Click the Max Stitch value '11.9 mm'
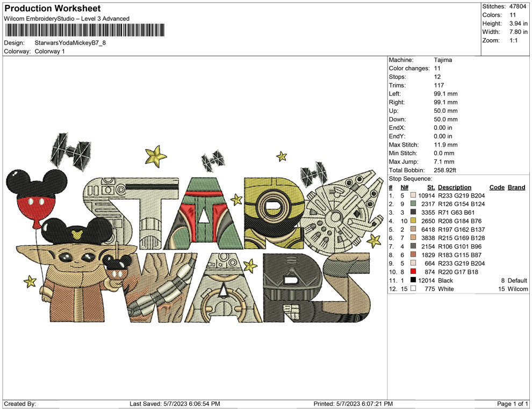 point(445,145)
